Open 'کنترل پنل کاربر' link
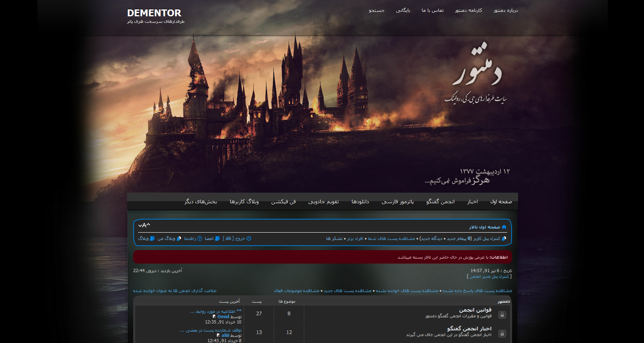Viewport: 644px width, 343px height. click(x=486, y=238)
